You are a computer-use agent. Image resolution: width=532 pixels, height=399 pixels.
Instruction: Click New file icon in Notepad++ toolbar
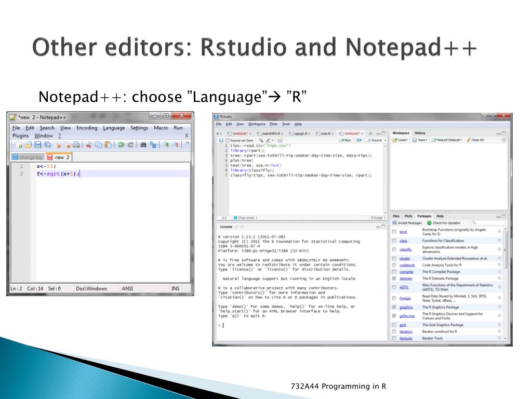(x=19, y=145)
